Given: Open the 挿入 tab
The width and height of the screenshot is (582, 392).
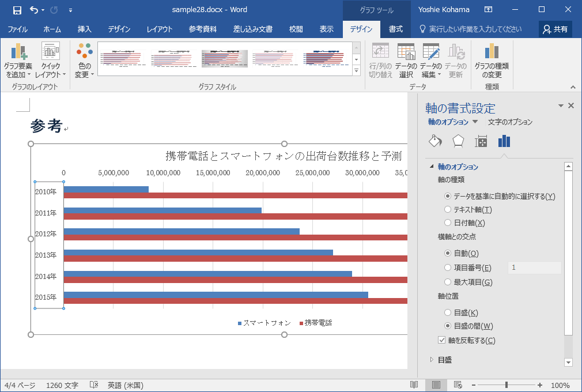Looking at the screenshot, I should tap(84, 29).
